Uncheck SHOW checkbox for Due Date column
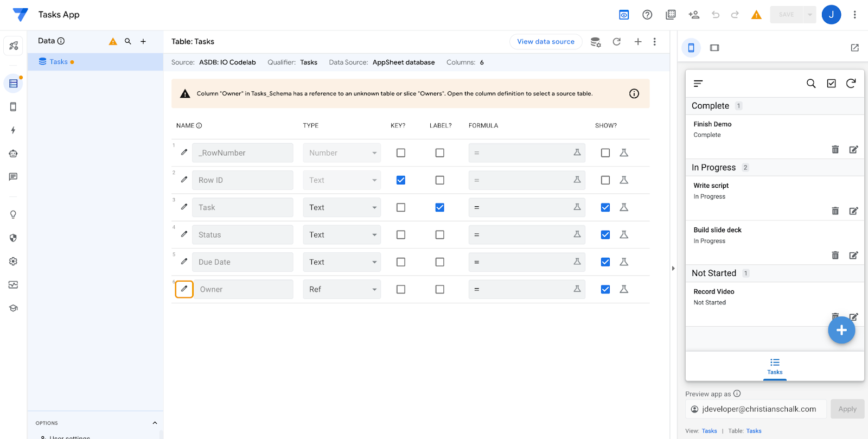The height and width of the screenshot is (439, 868). [x=605, y=262]
